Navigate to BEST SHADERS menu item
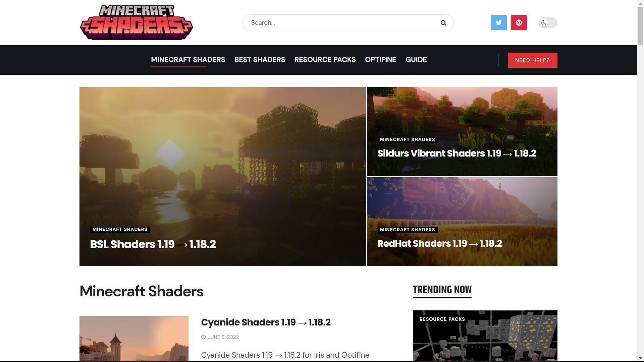The height and width of the screenshot is (362, 644). click(260, 60)
